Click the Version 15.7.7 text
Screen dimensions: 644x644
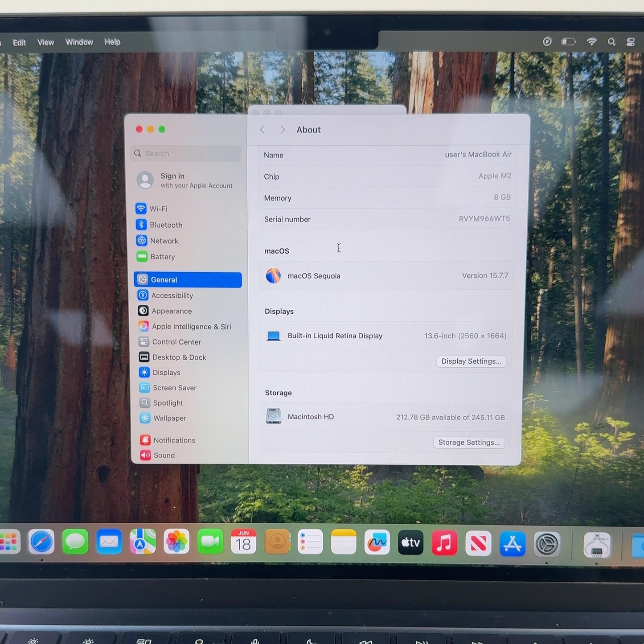485,276
